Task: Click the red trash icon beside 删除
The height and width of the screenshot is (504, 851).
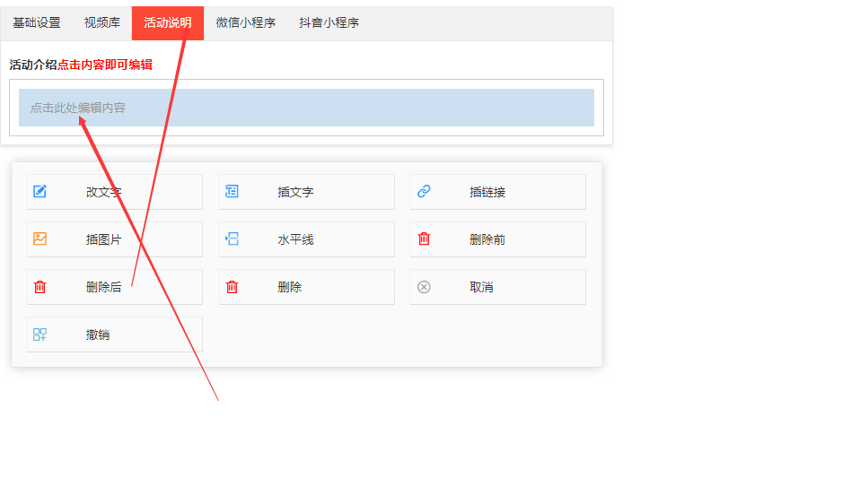Action: 232,287
